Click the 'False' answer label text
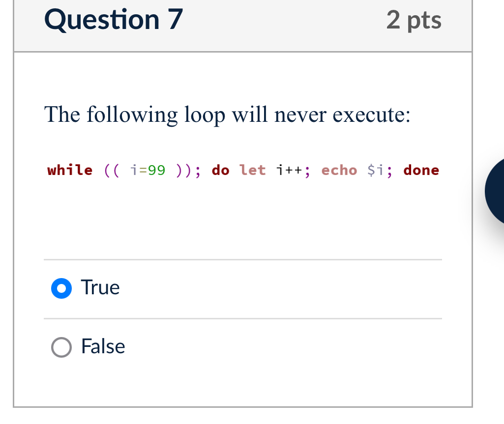The image size is (504, 424). 102,346
